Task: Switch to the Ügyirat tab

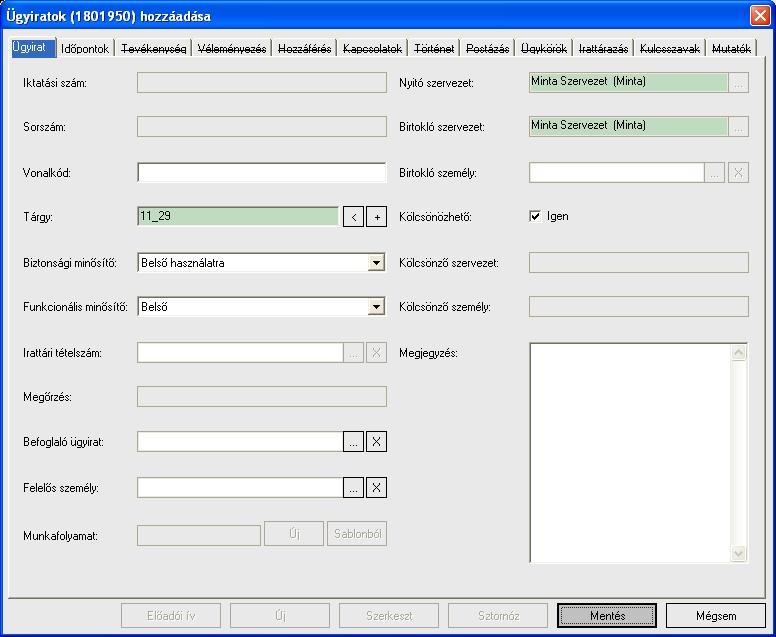Action: (x=34, y=48)
